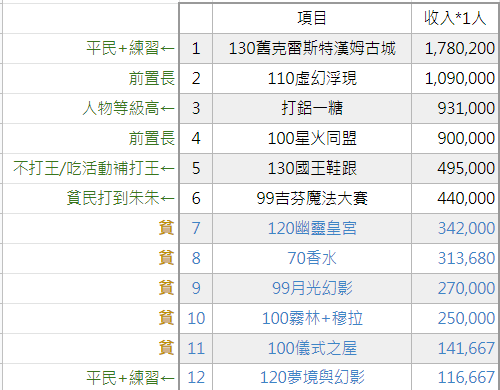
Task: Click the income value 1,780,200
Action: [x=460, y=48]
